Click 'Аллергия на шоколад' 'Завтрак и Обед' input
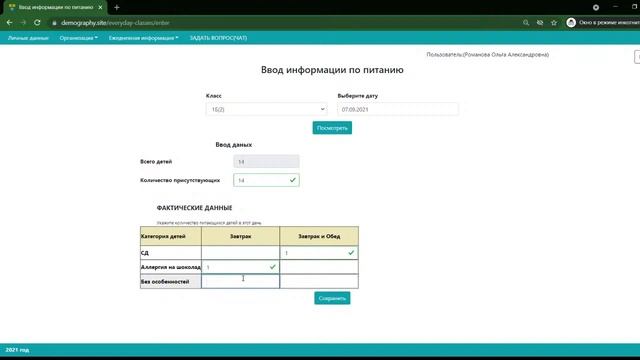This screenshot has width=640, height=360. [x=319, y=267]
